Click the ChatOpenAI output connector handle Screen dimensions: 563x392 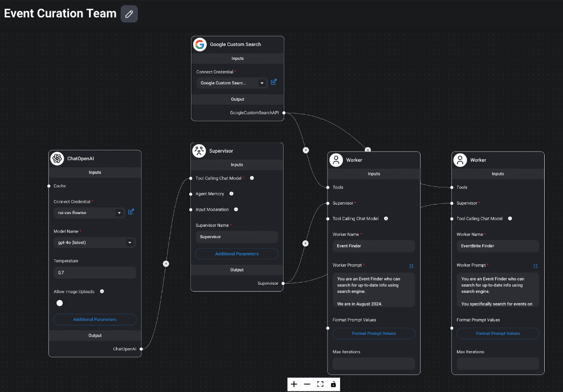pos(141,349)
